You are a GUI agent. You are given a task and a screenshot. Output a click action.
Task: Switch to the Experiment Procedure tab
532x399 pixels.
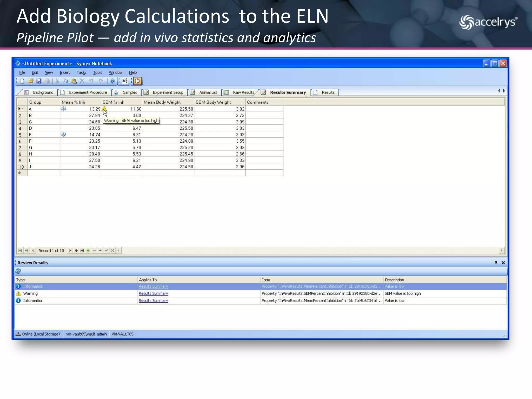pos(84,92)
